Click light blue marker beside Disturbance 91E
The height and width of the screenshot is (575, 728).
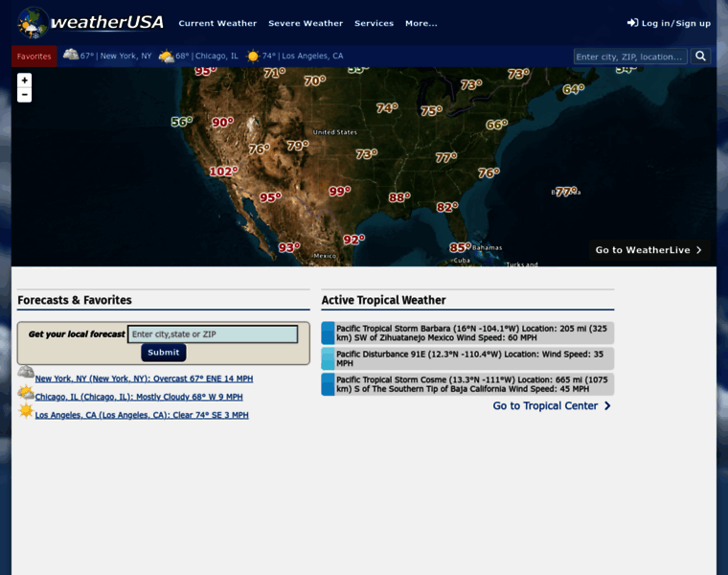pos(328,358)
